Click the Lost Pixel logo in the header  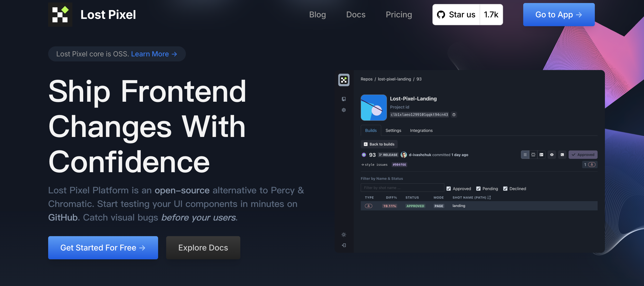[60, 15]
